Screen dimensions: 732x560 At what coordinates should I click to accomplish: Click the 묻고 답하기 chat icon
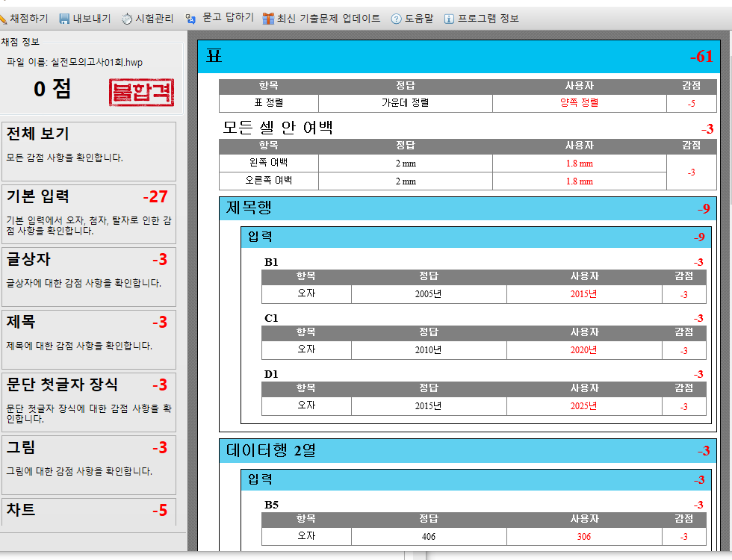click(x=190, y=19)
